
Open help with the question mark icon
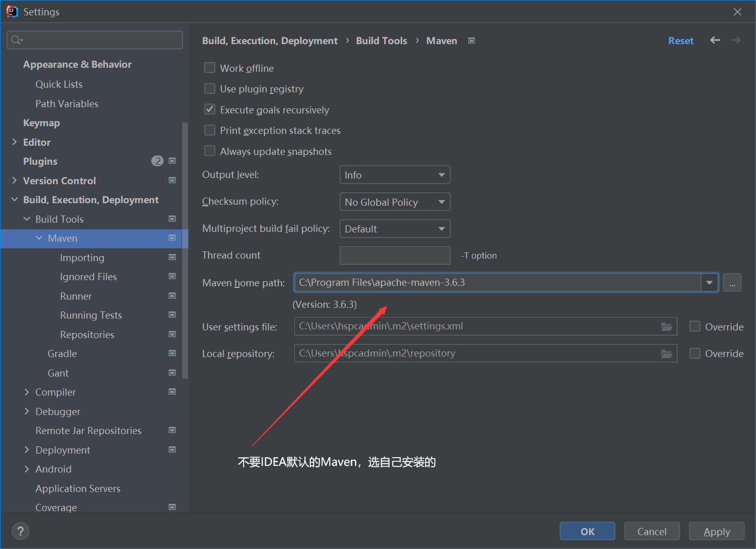coord(21,531)
